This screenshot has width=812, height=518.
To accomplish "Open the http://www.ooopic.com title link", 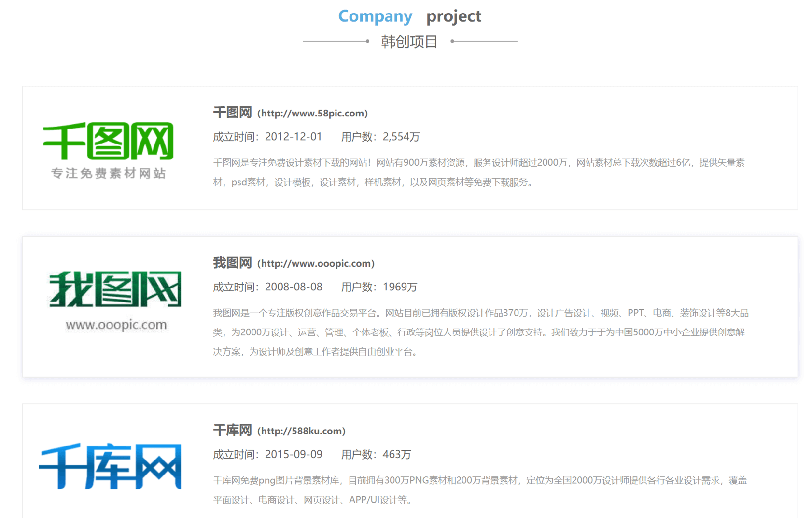I will [316, 264].
